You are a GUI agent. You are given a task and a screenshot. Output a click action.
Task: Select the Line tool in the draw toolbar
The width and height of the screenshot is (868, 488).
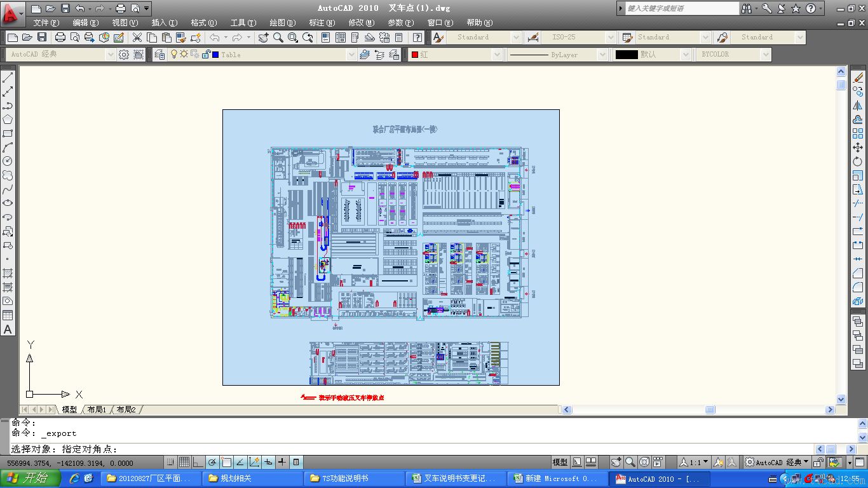tap(8, 78)
